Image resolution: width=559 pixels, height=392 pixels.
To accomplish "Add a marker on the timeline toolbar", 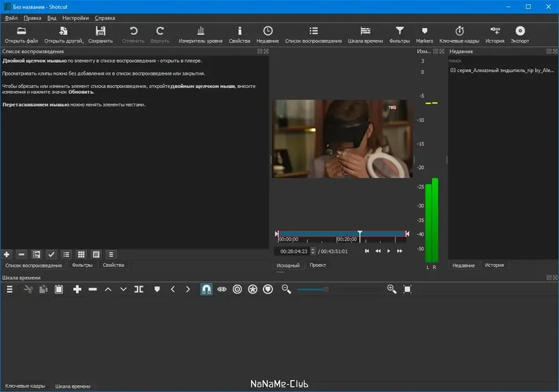I will [157, 289].
